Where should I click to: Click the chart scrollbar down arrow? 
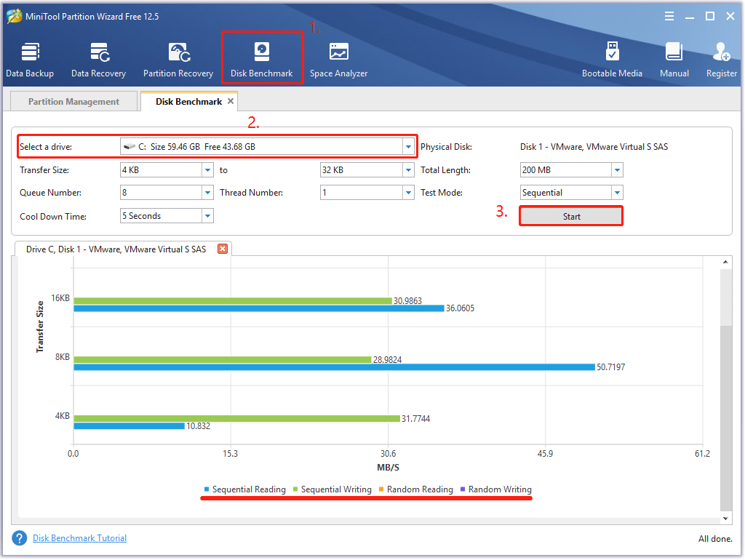(x=725, y=519)
